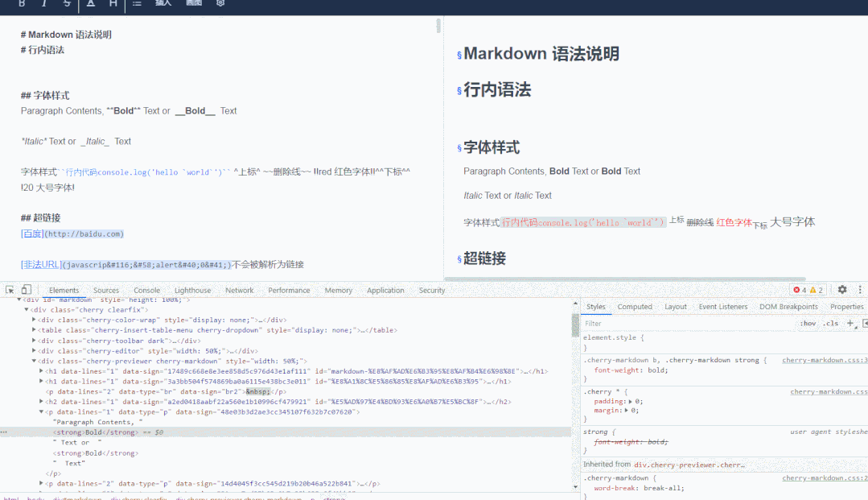
Task: Open DevTools settings gear
Action: [x=841, y=290]
